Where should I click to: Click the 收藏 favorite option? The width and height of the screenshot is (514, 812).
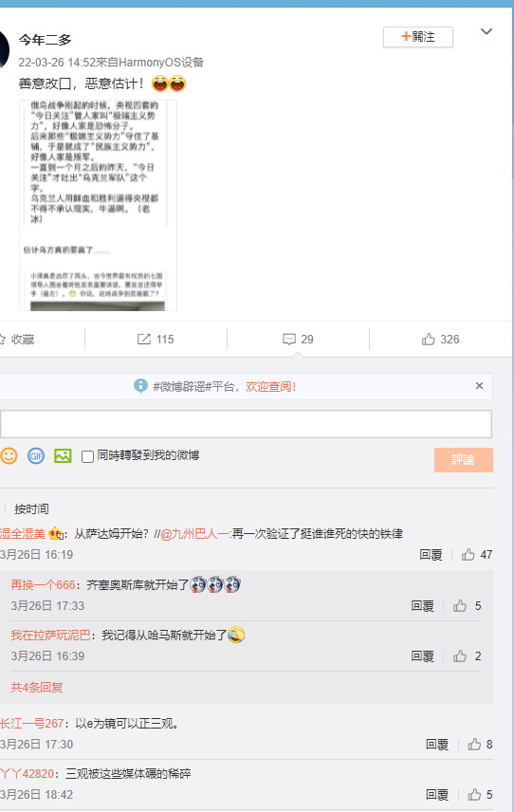18,340
